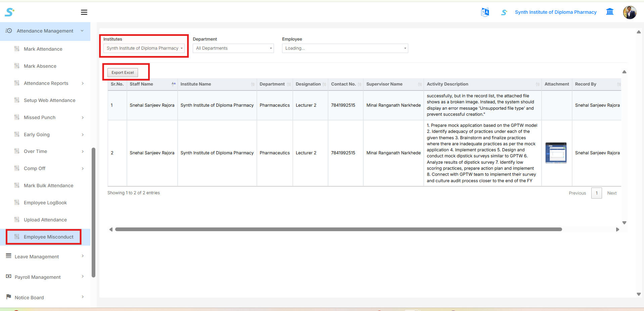Click the S logo beside the institute name
The height and width of the screenshot is (311, 644).
tap(504, 12)
